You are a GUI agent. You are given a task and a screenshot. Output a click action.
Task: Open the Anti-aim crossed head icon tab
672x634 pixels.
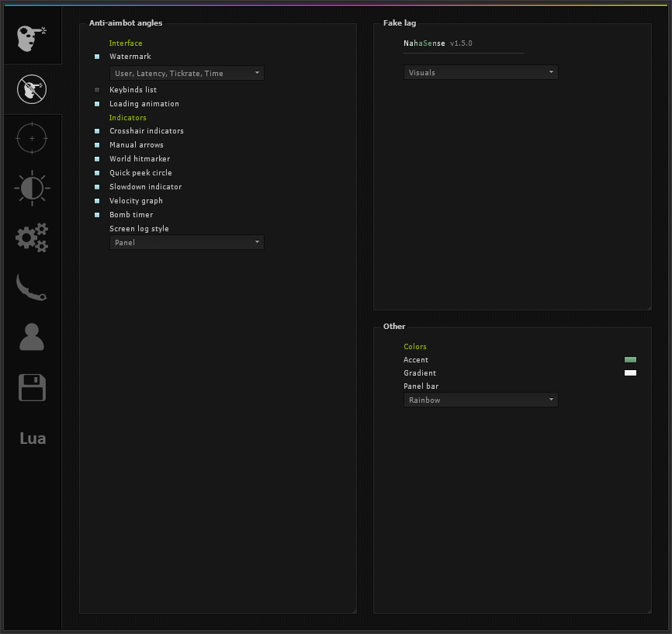(x=32, y=89)
